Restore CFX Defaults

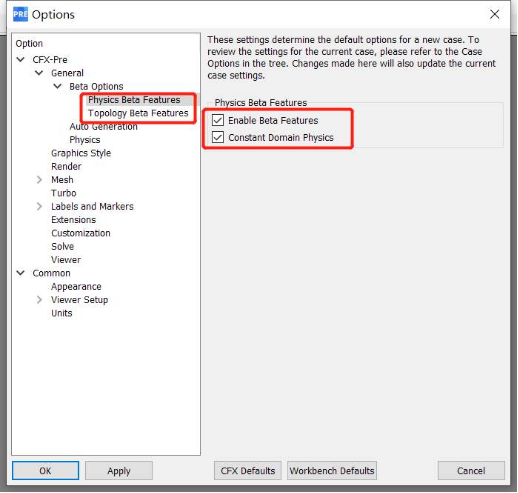[248, 471]
